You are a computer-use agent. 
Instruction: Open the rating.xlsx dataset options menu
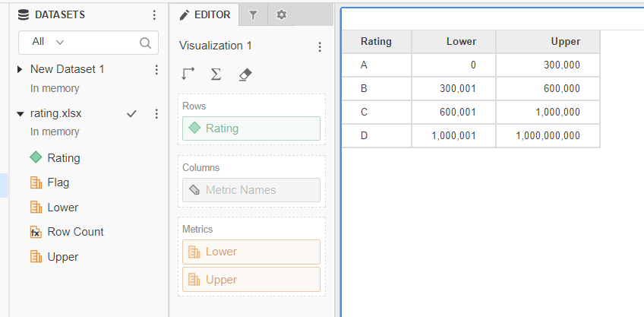[x=156, y=113]
